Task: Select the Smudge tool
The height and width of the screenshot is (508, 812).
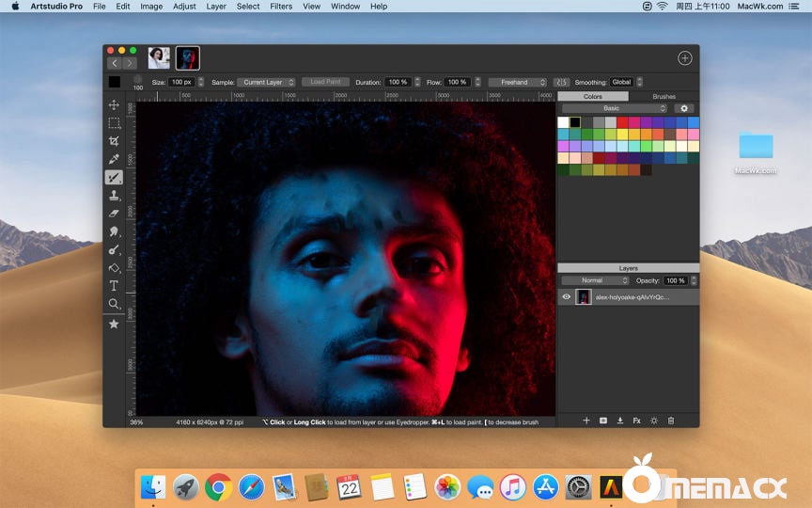Action: click(x=114, y=231)
